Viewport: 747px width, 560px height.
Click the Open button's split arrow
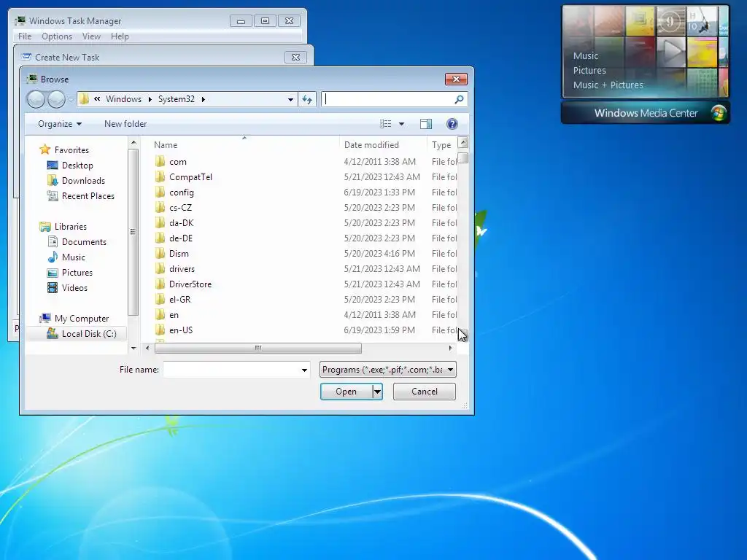click(377, 392)
